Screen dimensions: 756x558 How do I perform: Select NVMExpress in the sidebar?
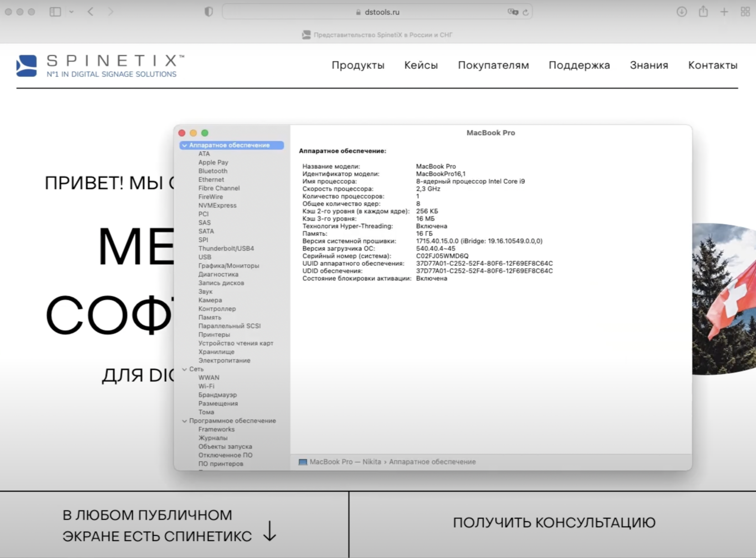click(217, 206)
